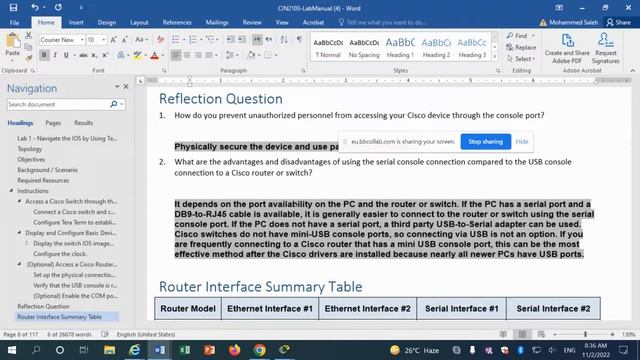Viewport: 640px width, 360px height.
Task: Clear all formatting from selection
Action: 160,40
